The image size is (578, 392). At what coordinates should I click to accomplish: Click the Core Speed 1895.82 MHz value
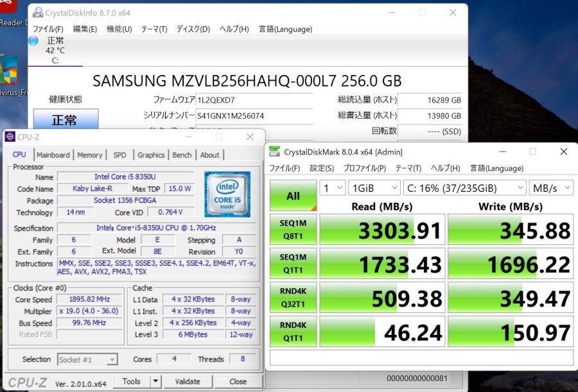pyautogui.click(x=89, y=299)
